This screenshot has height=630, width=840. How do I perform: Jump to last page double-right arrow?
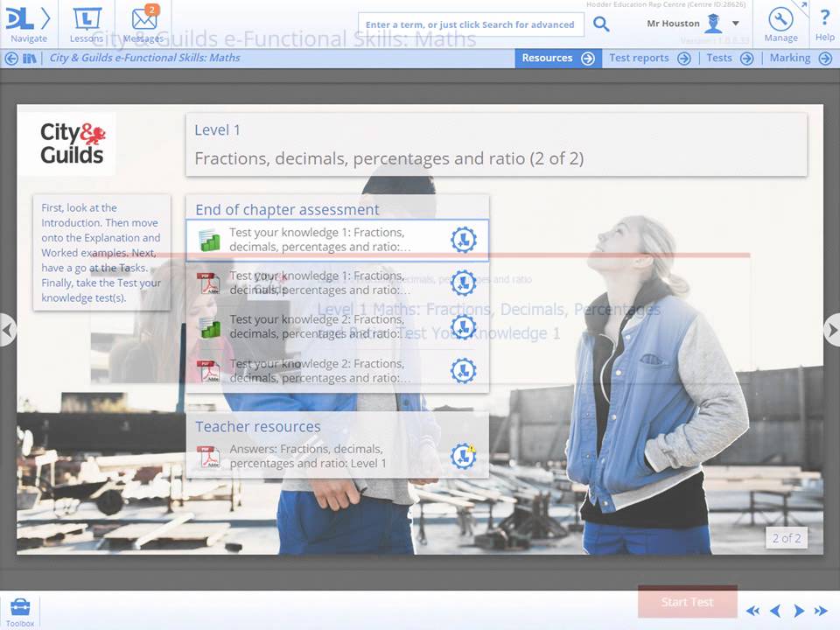(821, 611)
